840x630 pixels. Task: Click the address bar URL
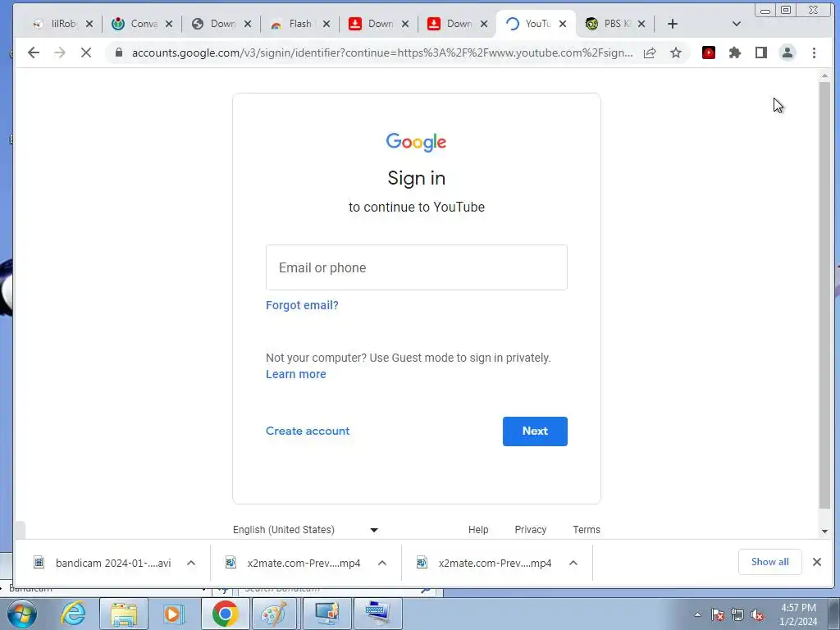[x=382, y=52]
